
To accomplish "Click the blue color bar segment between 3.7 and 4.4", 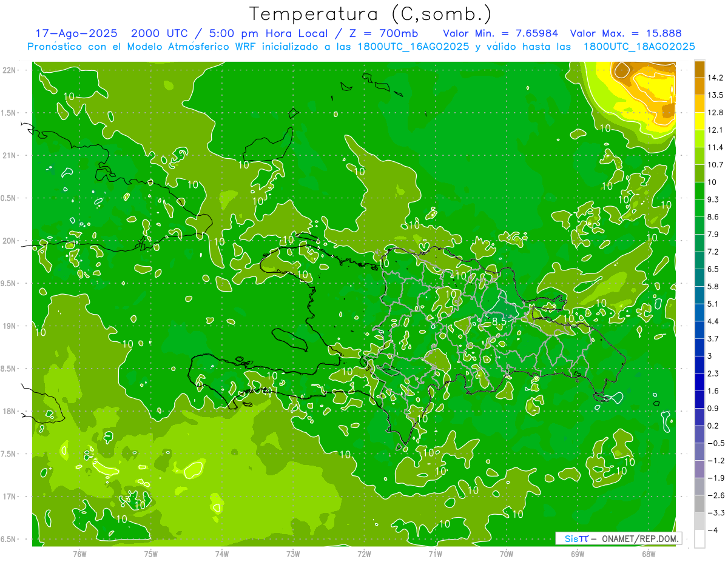I will coord(699,330).
